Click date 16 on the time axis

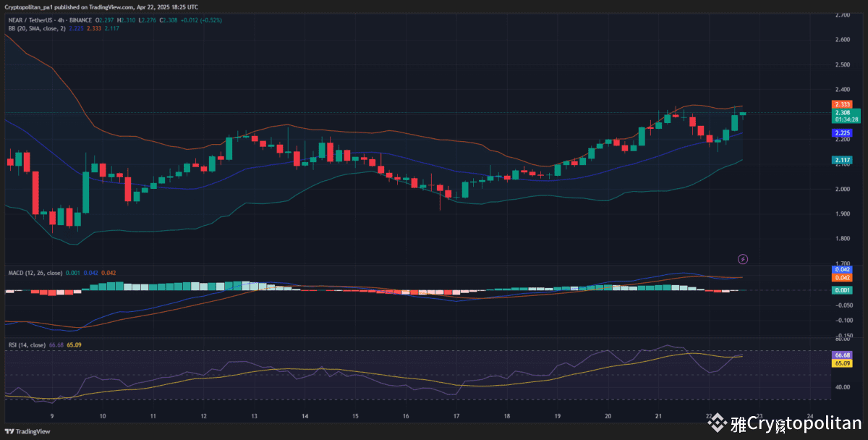pos(406,416)
